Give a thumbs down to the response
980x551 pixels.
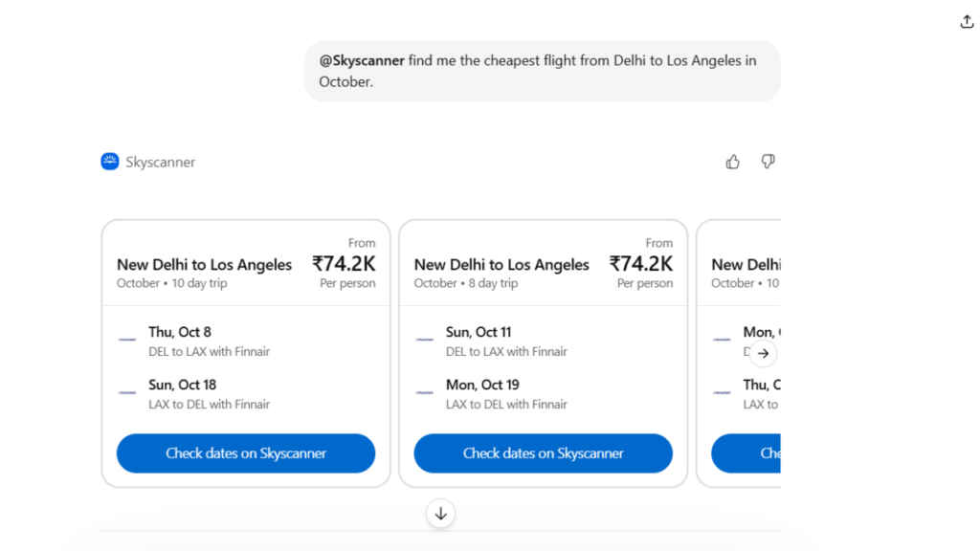768,162
